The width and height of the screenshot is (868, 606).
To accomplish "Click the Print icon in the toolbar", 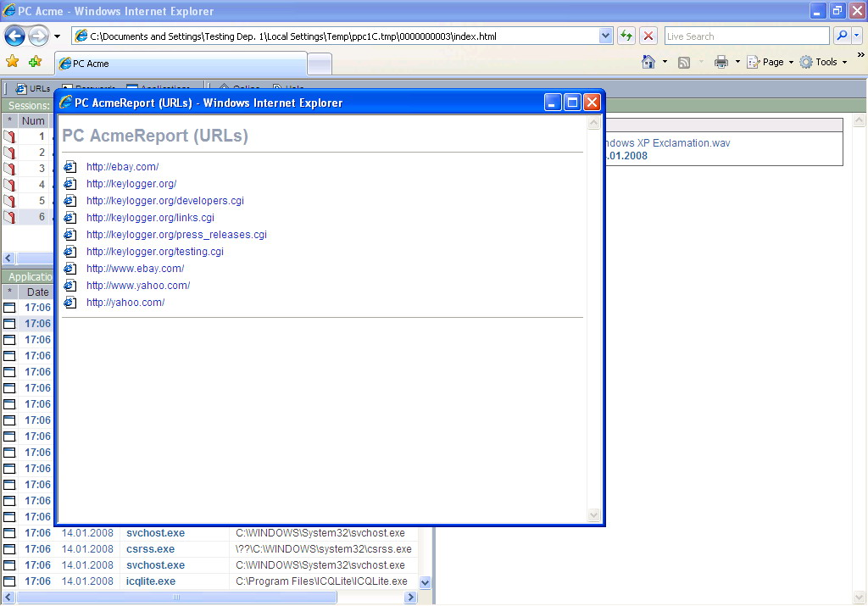I will [721, 62].
